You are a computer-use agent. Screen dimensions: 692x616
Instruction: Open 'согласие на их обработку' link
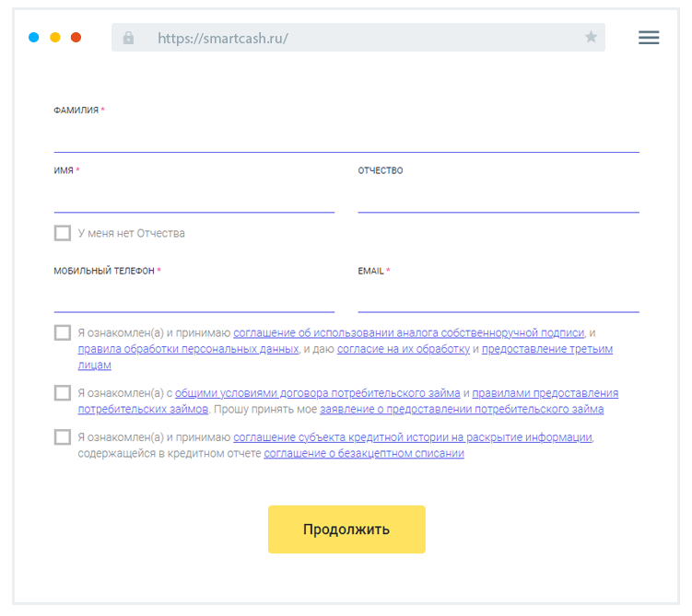point(404,350)
